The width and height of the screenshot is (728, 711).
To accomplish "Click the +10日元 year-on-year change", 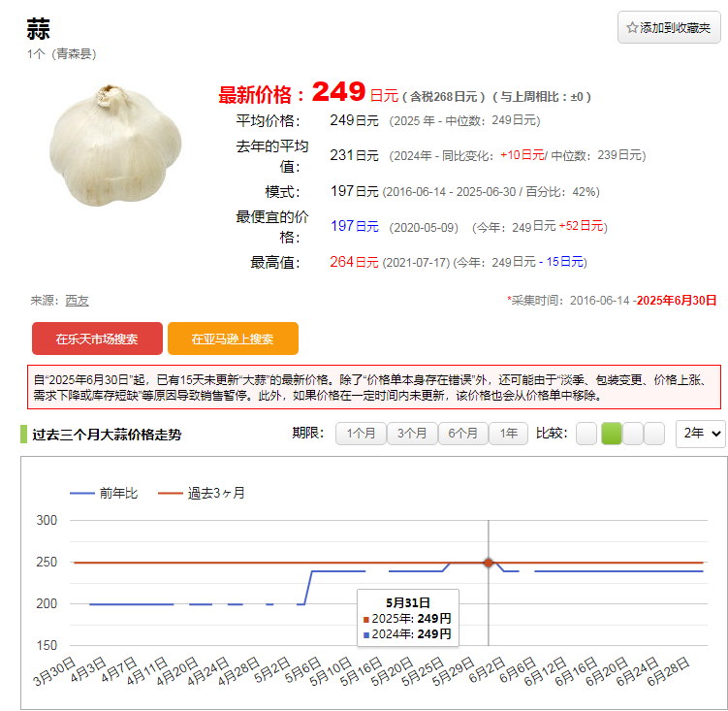I will (522, 155).
